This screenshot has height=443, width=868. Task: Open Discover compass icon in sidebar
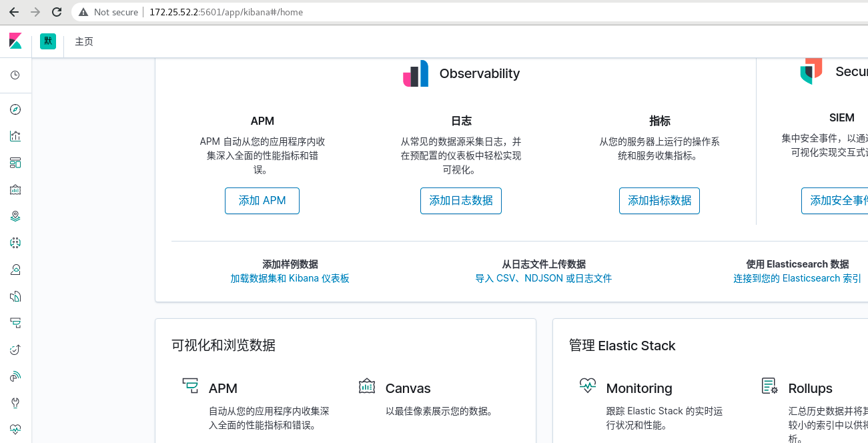(15, 109)
